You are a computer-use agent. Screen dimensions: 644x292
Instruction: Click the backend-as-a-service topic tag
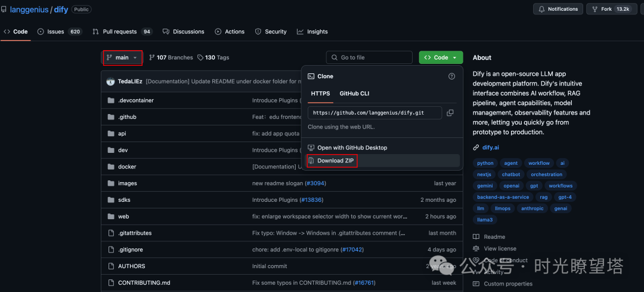(x=503, y=197)
